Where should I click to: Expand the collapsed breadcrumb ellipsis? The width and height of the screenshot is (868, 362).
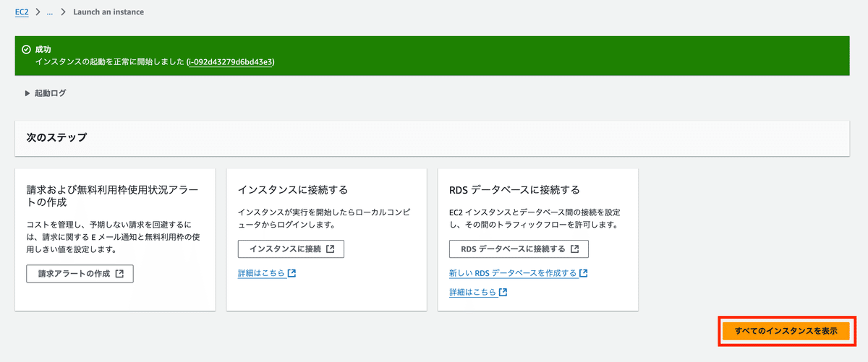[48, 12]
